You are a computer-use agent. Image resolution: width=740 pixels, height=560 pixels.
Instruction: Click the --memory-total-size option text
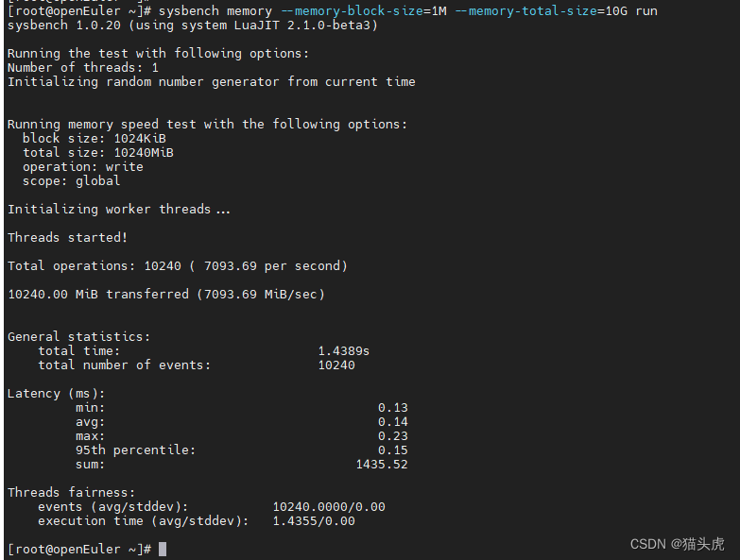click(x=525, y=10)
